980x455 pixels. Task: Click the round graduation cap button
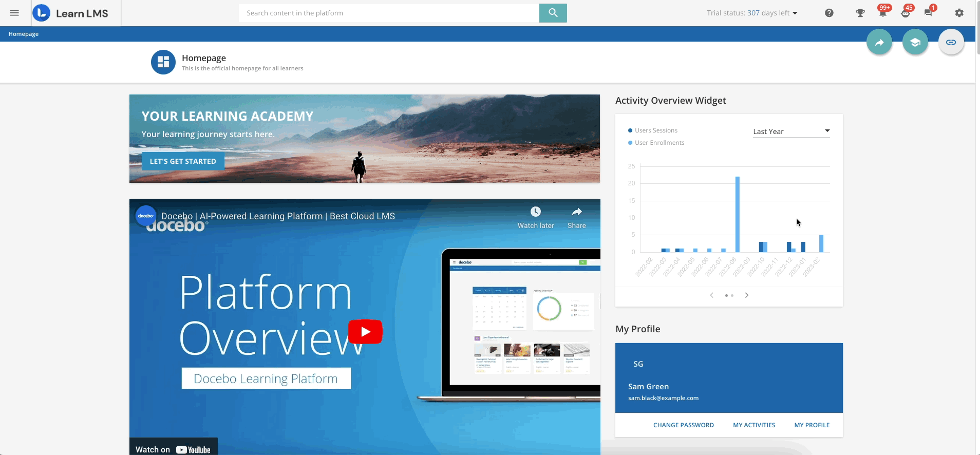pos(915,42)
